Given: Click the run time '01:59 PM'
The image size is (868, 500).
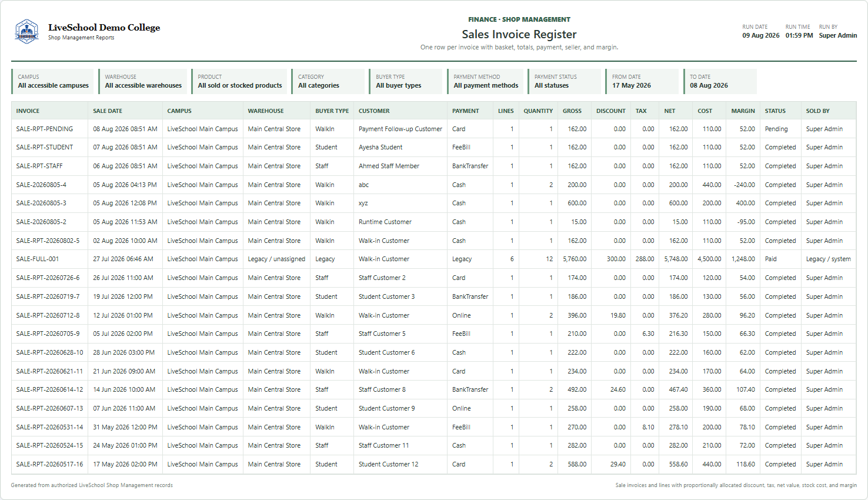Looking at the screenshot, I should (x=799, y=35).
